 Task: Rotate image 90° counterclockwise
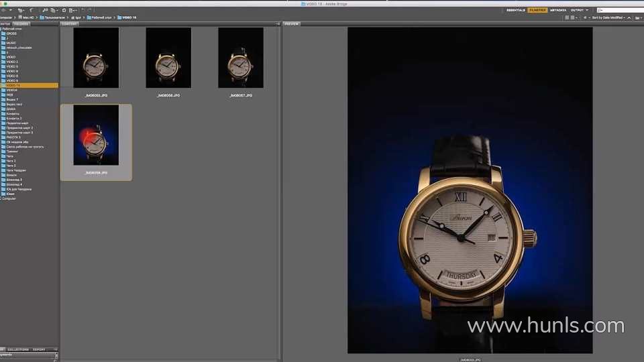pos(83,10)
